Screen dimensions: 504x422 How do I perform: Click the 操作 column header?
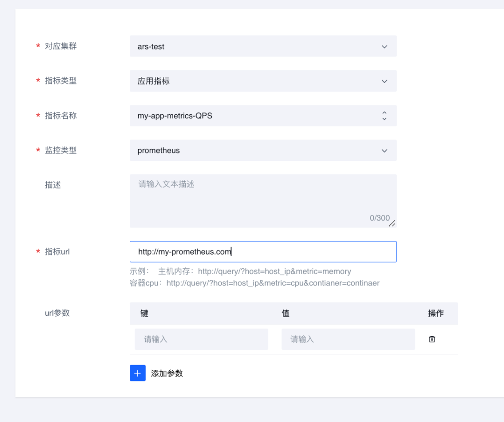[x=436, y=313]
